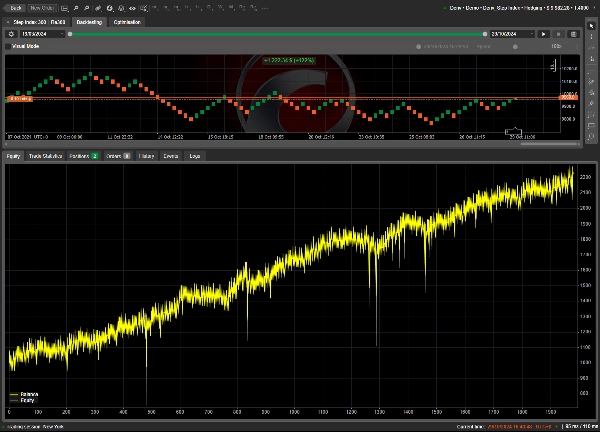Show more timeframes via ellipsis
The height and width of the screenshot is (432, 600).
tap(264, 8)
